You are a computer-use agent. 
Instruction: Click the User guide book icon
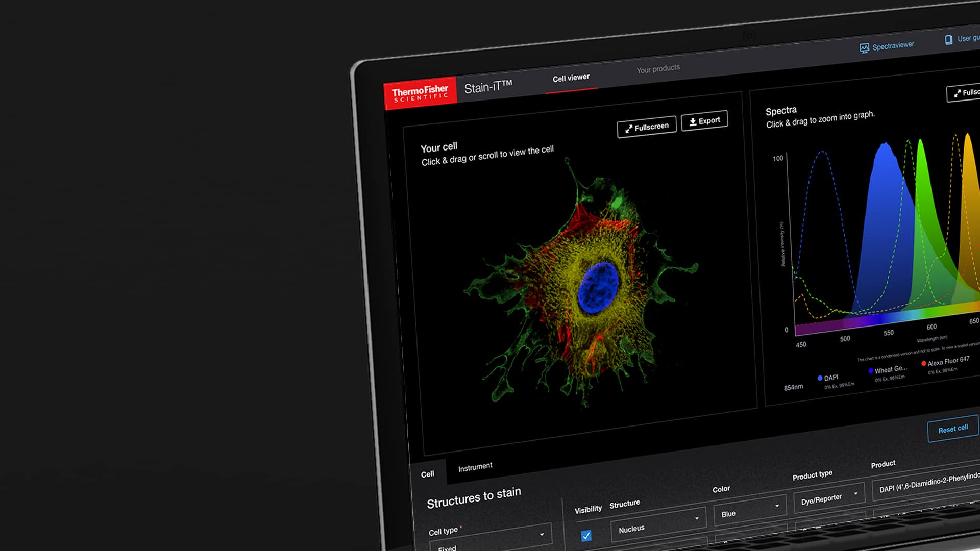tap(948, 40)
